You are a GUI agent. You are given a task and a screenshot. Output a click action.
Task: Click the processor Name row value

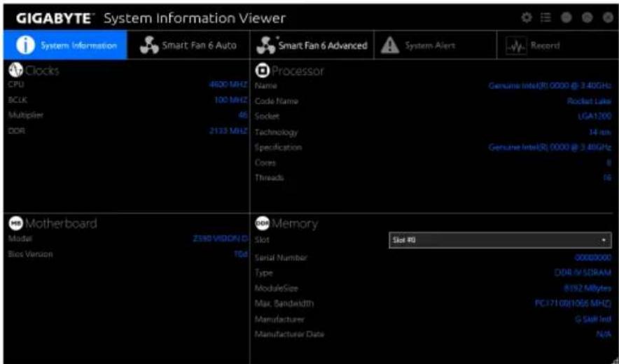pos(550,85)
